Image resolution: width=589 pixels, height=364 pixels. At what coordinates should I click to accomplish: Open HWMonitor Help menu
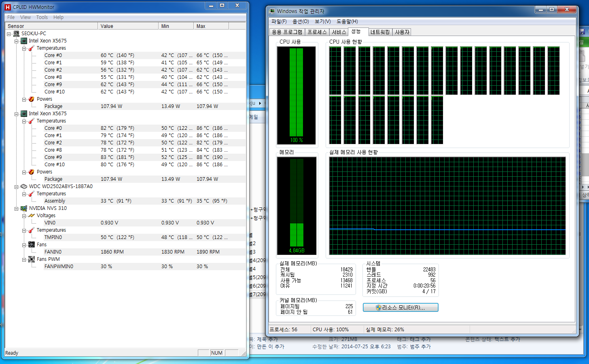pyautogui.click(x=59, y=17)
